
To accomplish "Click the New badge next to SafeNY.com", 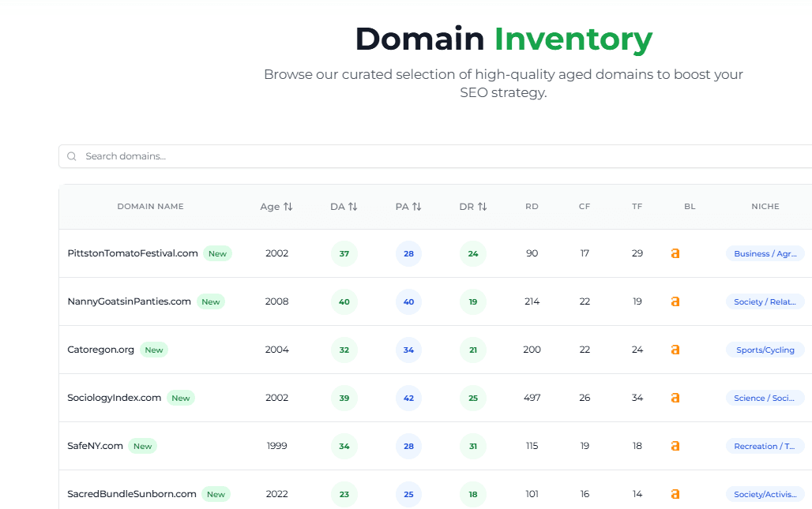I will [x=142, y=446].
